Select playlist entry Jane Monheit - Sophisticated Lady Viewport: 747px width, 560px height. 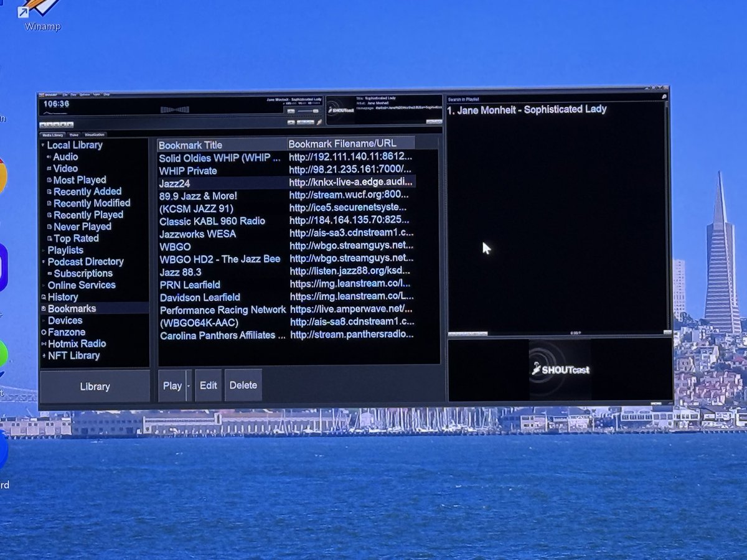click(527, 110)
